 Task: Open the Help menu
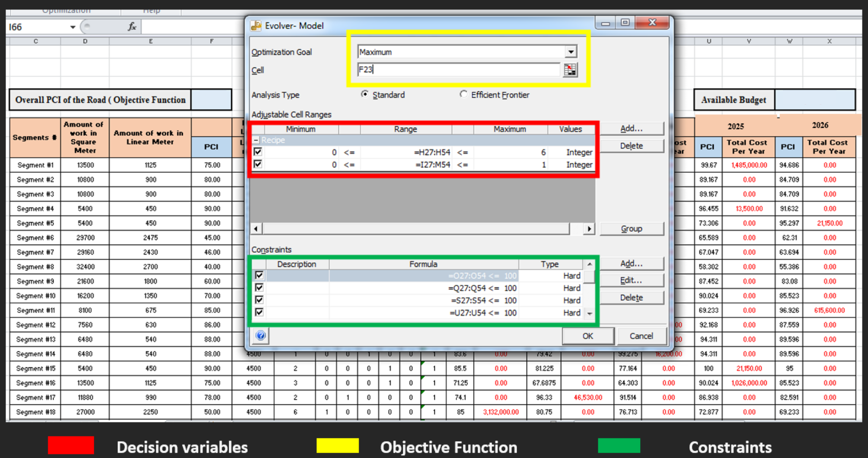pos(151,10)
